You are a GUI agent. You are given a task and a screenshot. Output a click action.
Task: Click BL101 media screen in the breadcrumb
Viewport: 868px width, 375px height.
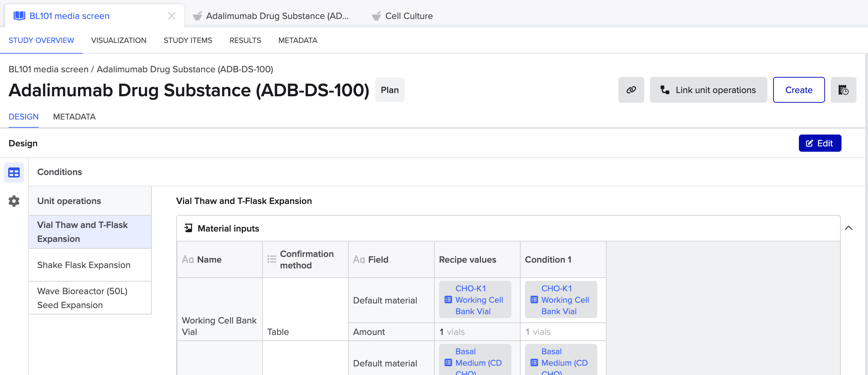click(x=48, y=69)
